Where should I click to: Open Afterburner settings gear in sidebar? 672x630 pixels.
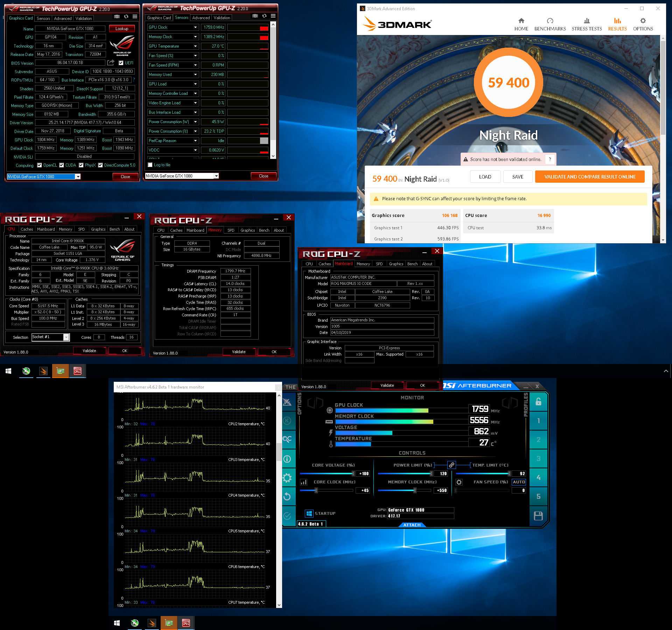(287, 478)
